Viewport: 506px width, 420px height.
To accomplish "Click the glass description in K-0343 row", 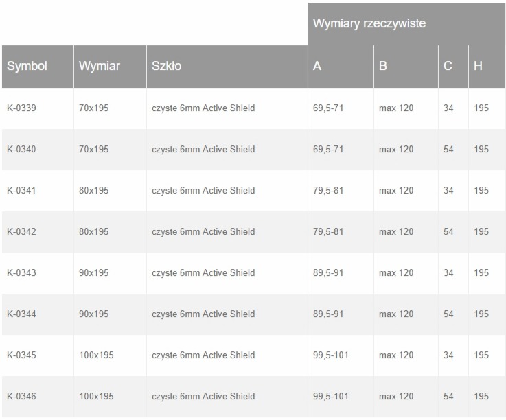I will pos(203,273).
